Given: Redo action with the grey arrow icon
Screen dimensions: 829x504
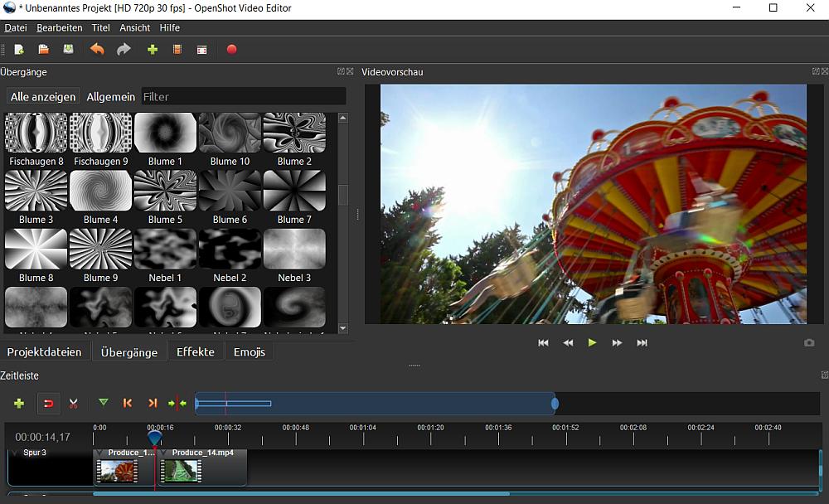Looking at the screenshot, I should (124, 50).
